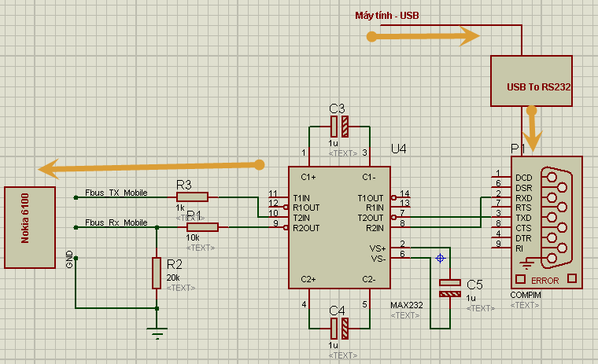
Task: Click the 1u value under C3
Action: click(333, 144)
